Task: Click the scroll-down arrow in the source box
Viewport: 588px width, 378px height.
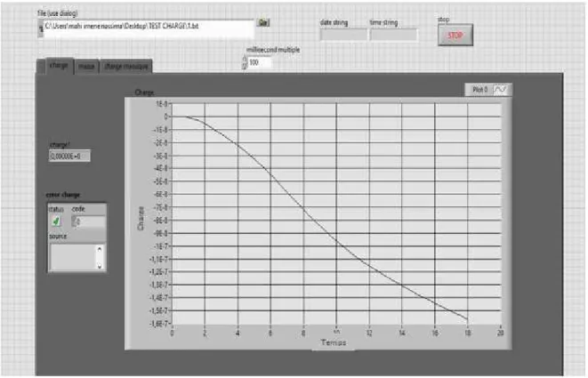Action: pos(100,266)
